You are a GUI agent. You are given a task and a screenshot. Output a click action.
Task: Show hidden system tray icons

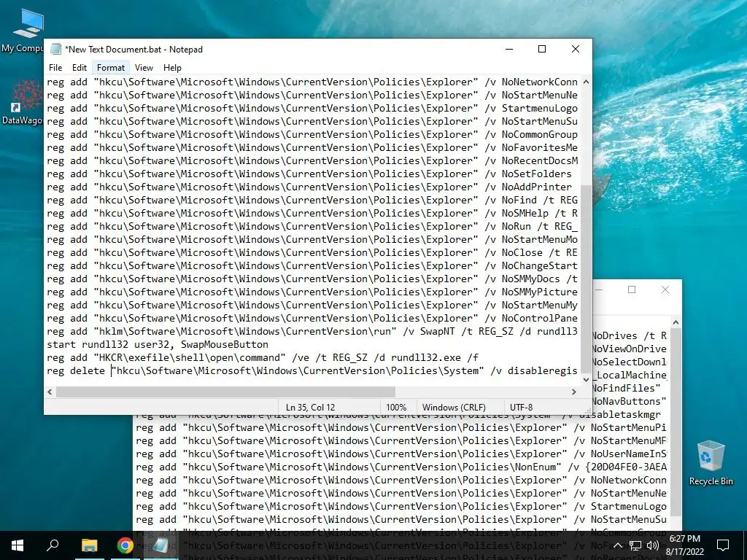(617, 545)
